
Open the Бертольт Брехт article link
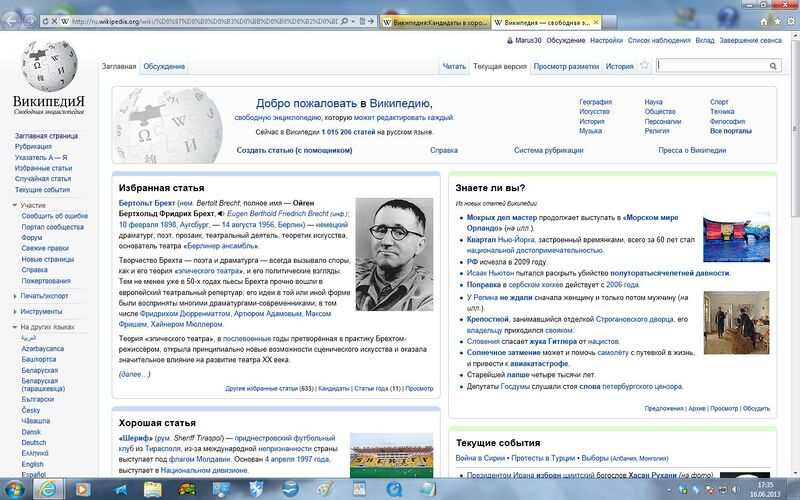147,203
